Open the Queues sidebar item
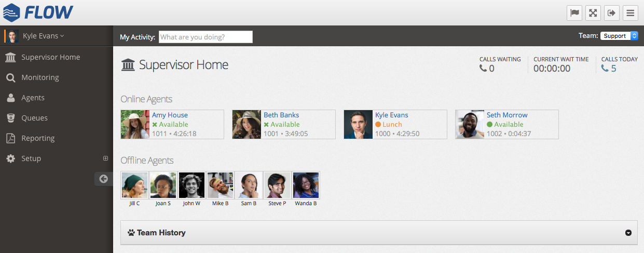This screenshot has width=644, height=253. pos(34,118)
